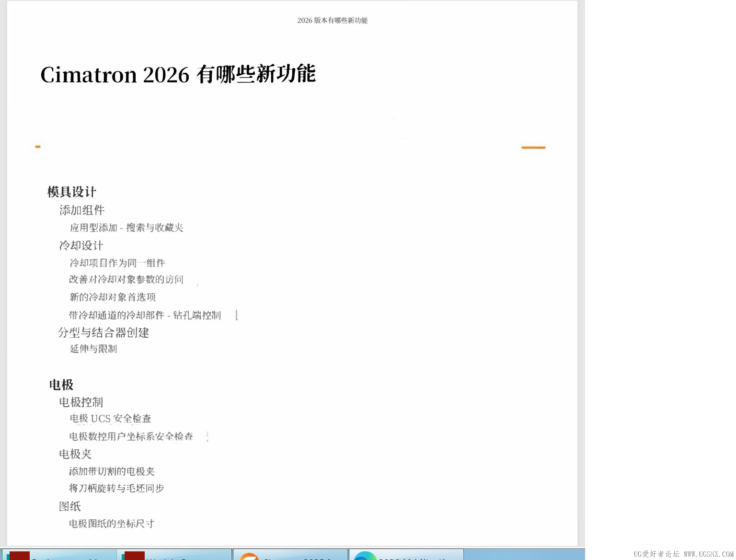Screen dimensions: 736x560
Task: Click "新的冷却对象首选项" entry
Action: pos(113,297)
